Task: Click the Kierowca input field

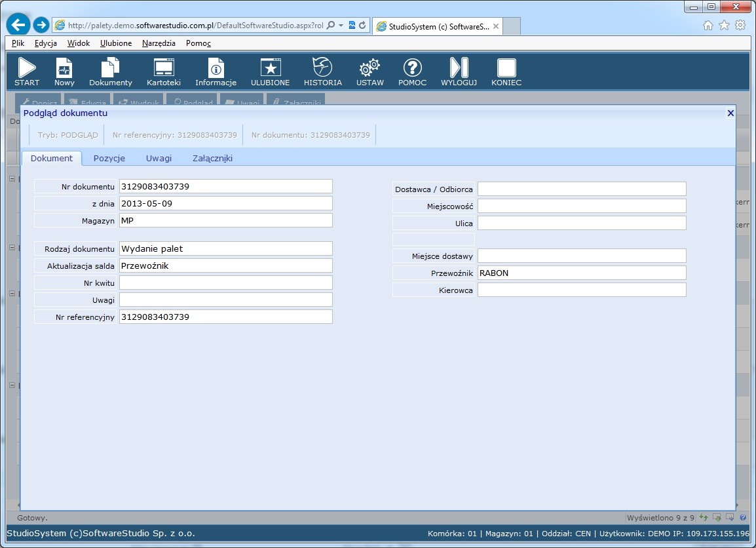Action: click(x=581, y=290)
